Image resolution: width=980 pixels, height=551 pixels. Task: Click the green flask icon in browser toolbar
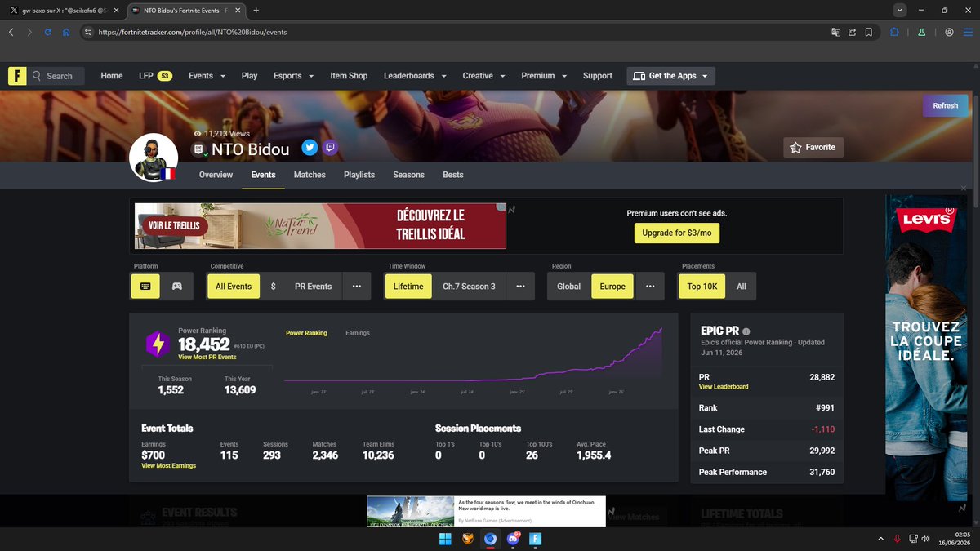[x=920, y=33]
